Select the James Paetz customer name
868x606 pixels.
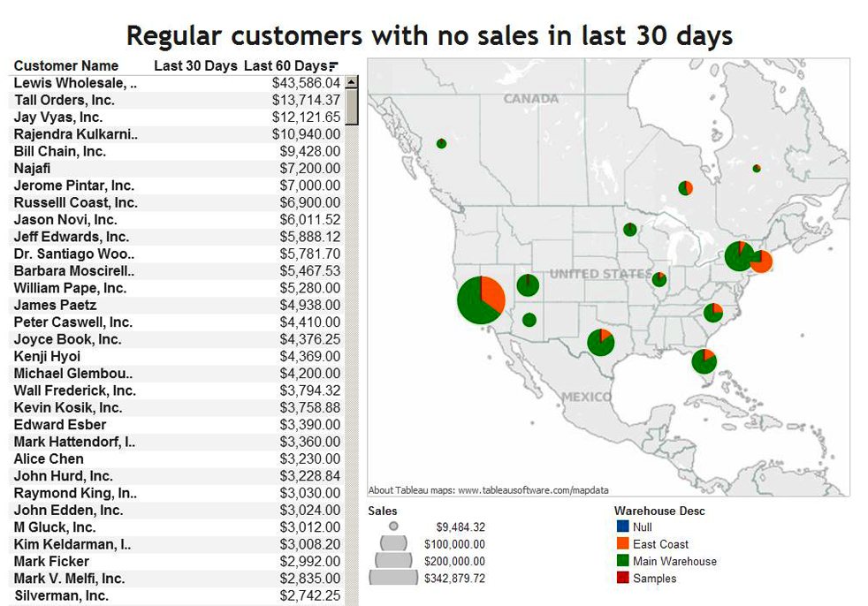[56, 305]
